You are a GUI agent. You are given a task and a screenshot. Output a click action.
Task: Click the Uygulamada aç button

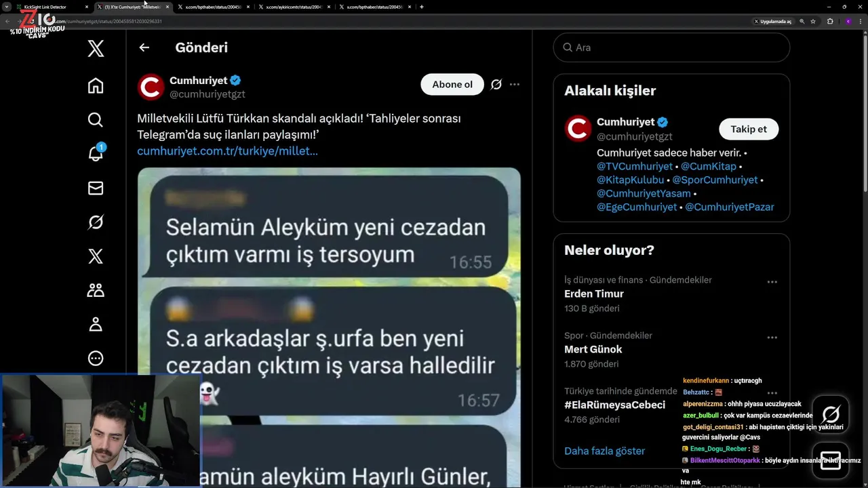coord(773,21)
